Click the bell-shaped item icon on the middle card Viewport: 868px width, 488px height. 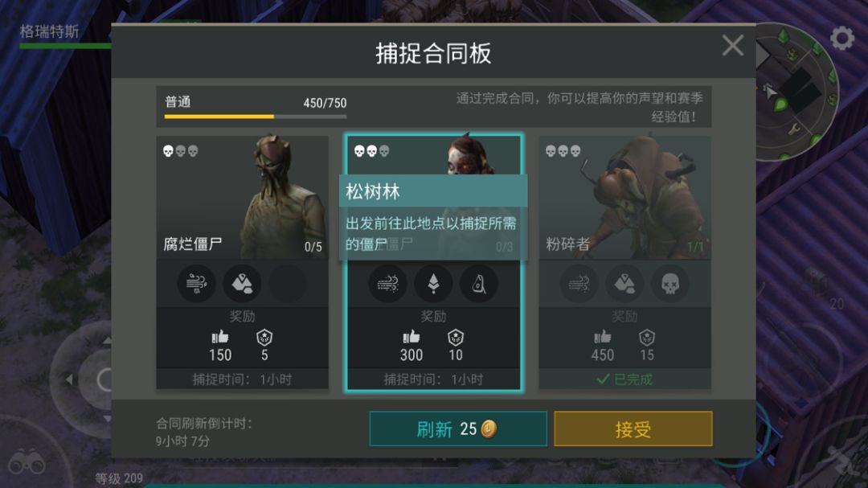coord(479,284)
